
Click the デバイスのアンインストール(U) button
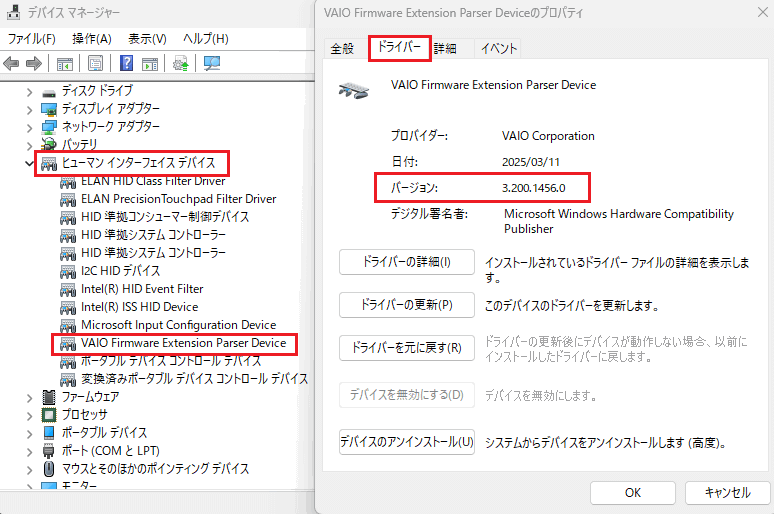click(x=407, y=441)
